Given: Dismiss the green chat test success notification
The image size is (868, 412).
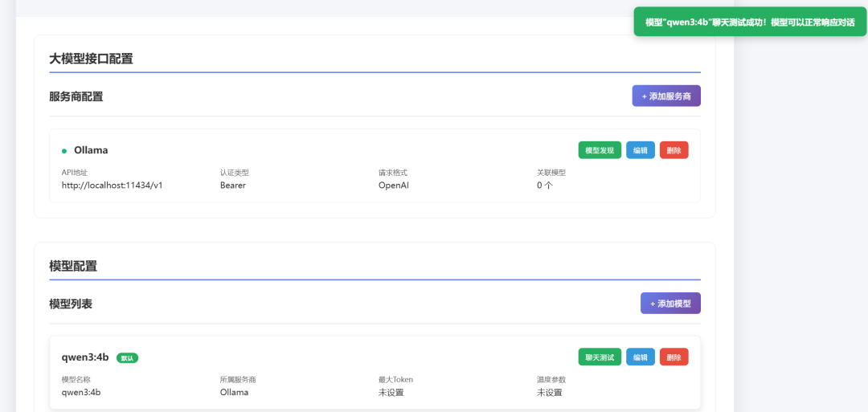Looking at the screenshot, I should point(750,22).
